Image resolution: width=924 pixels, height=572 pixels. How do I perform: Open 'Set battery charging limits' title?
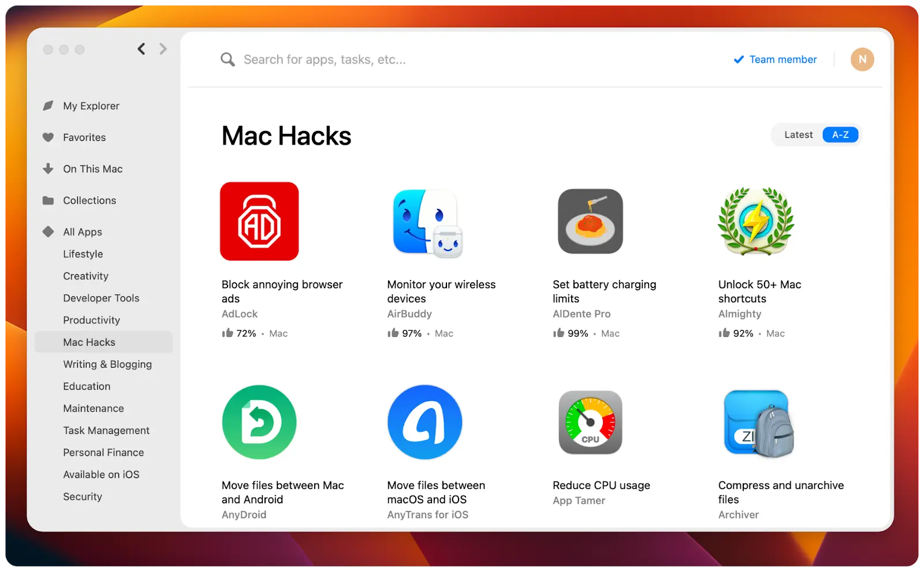coord(604,291)
